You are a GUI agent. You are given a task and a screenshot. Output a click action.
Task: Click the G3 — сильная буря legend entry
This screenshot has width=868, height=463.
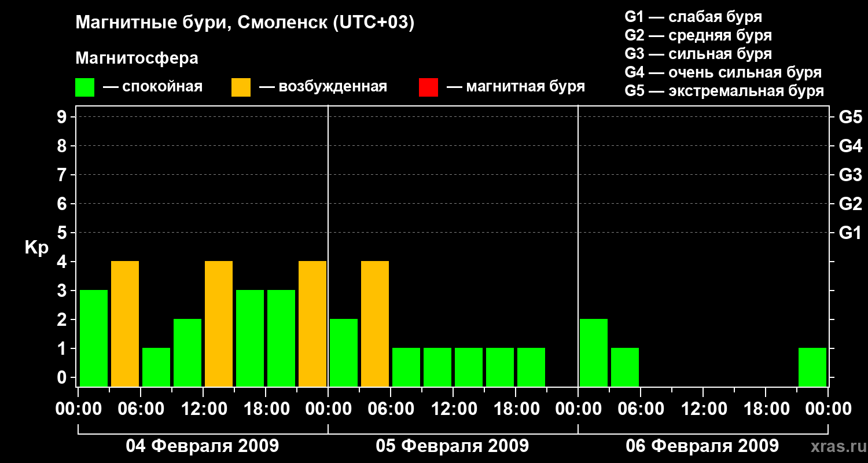tap(698, 54)
